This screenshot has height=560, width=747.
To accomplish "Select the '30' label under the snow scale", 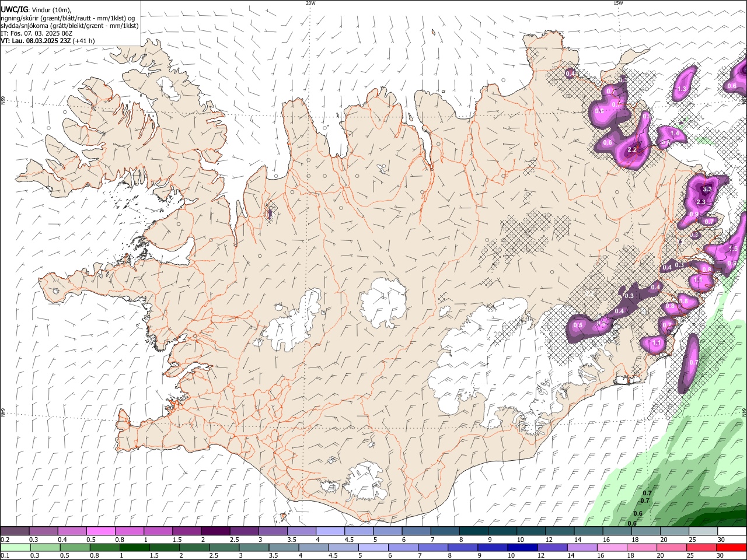I will pyautogui.click(x=721, y=540).
